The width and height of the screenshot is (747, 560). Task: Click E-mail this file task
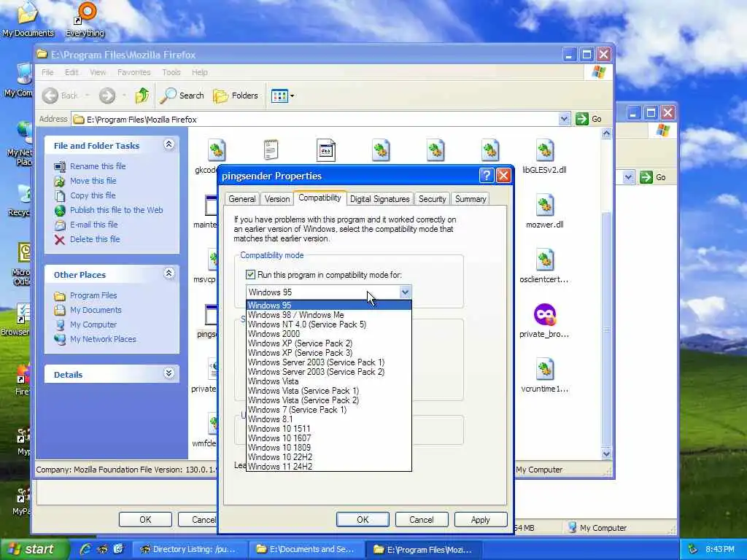coord(93,225)
